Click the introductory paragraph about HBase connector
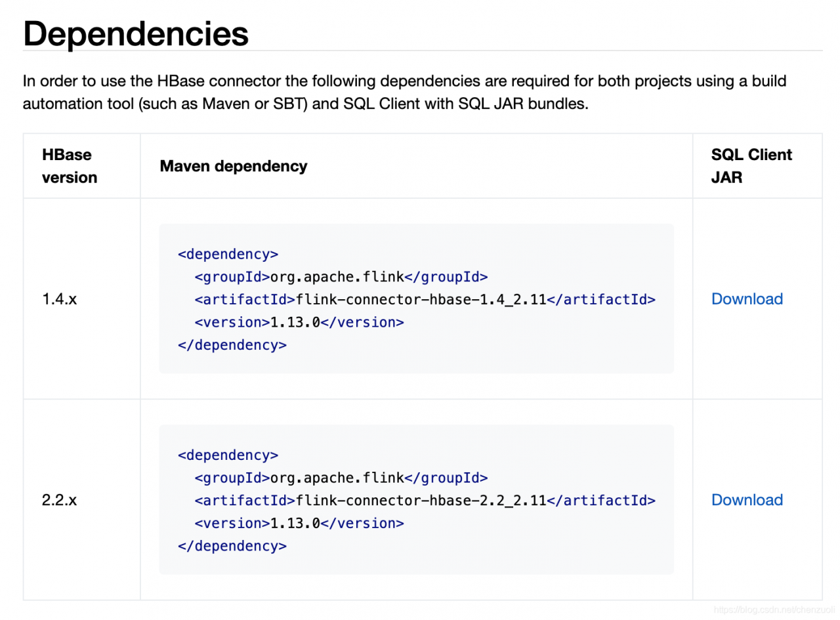The image size is (840, 620). (404, 93)
